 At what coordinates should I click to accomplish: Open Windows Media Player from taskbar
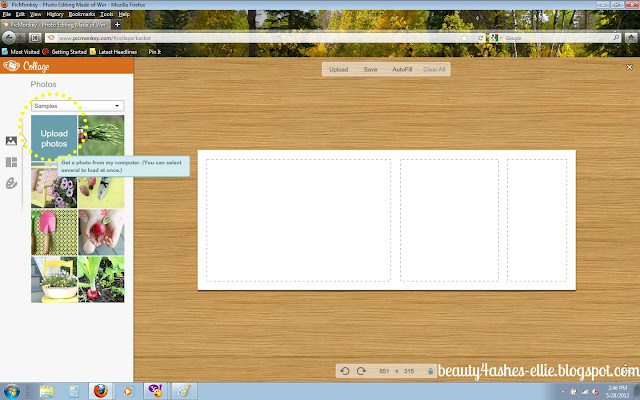(128, 391)
